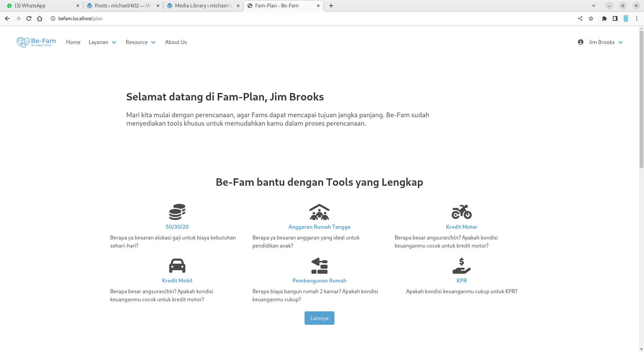Open the Kredit Mobil link
This screenshot has height=352, width=644.
177,280
